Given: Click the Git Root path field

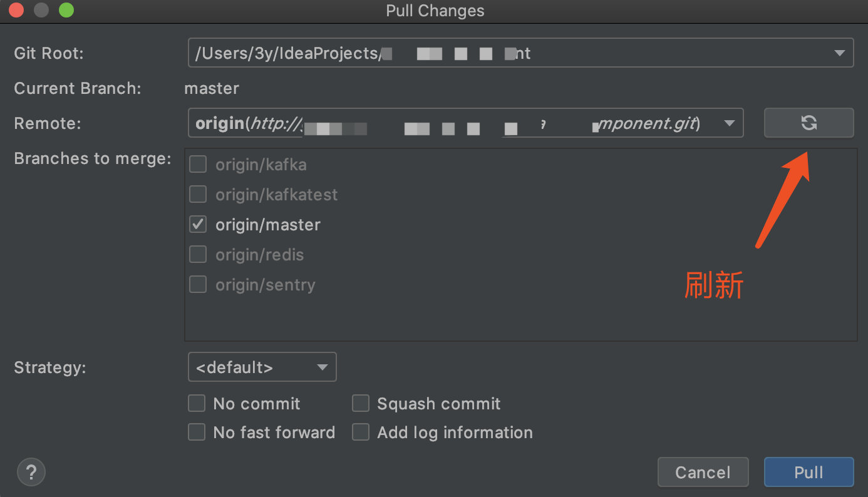Looking at the screenshot, I should pyautogui.click(x=501, y=54).
